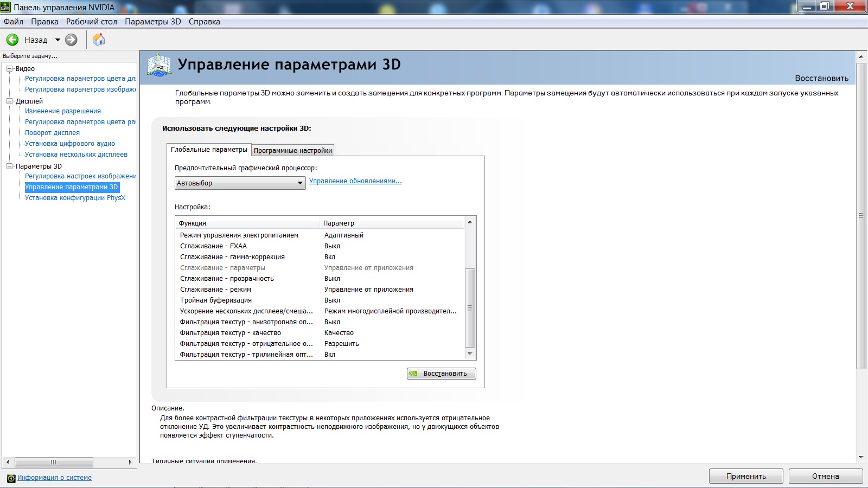
Task: Select Регулировка параметров цвета under Дисплей
Action: click(x=81, y=122)
